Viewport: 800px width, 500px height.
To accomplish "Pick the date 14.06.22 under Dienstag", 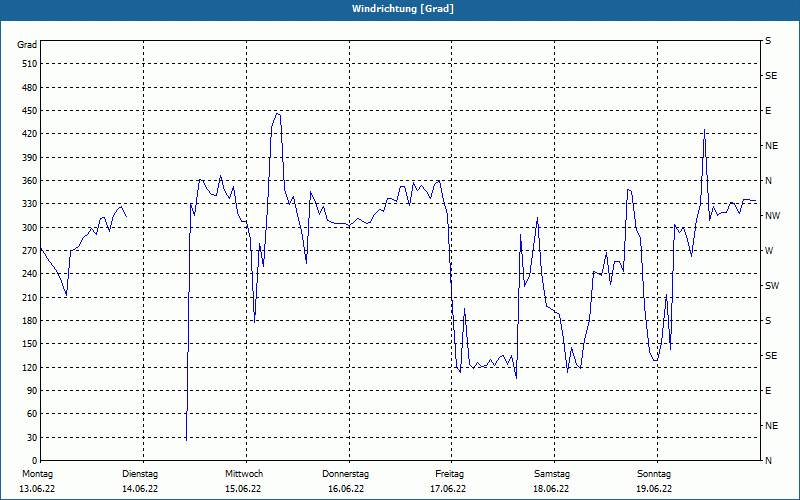I will tap(140, 489).
